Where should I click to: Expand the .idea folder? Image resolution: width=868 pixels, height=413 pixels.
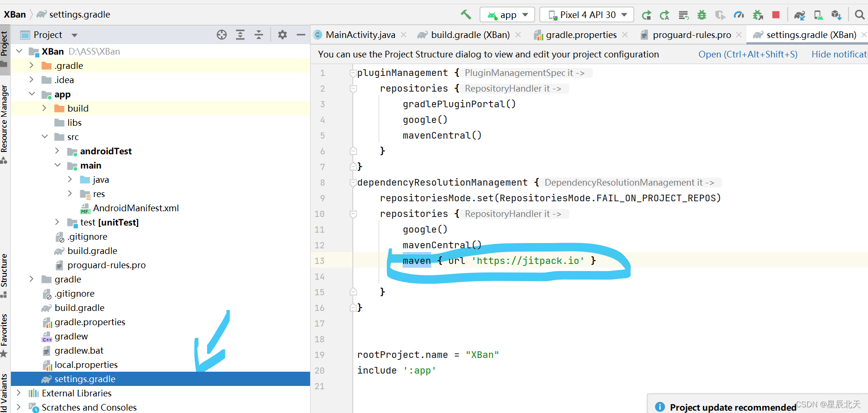pos(31,79)
